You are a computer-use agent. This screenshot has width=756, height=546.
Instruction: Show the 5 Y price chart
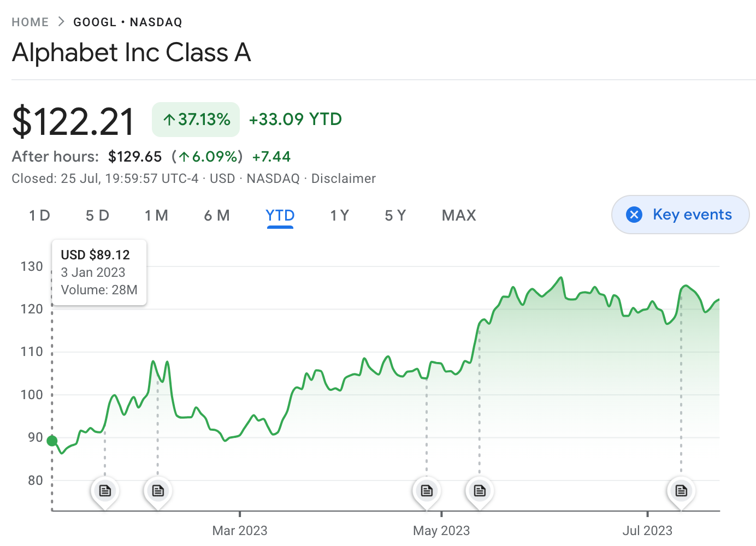pyautogui.click(x=395, y=216)
